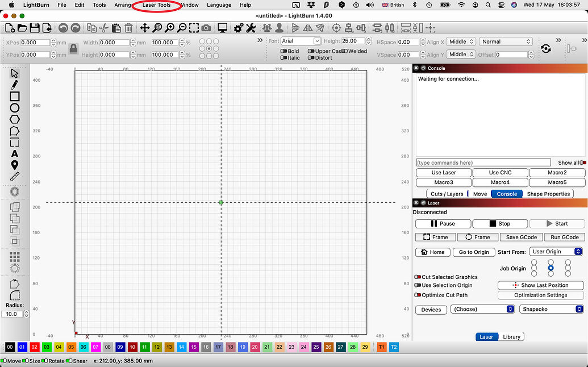Select the Position Laser marker tool

[15, 165]
